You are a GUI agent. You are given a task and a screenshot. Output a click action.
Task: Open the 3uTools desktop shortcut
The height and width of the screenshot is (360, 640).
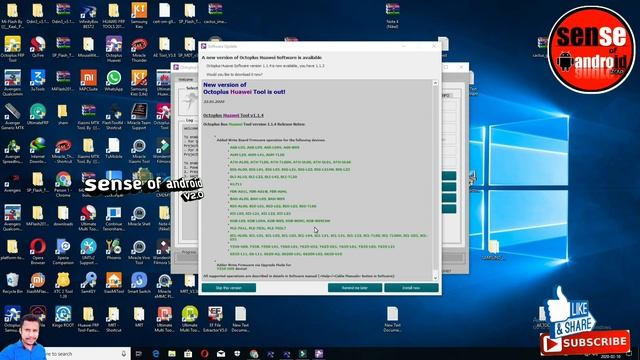(38, 81)
